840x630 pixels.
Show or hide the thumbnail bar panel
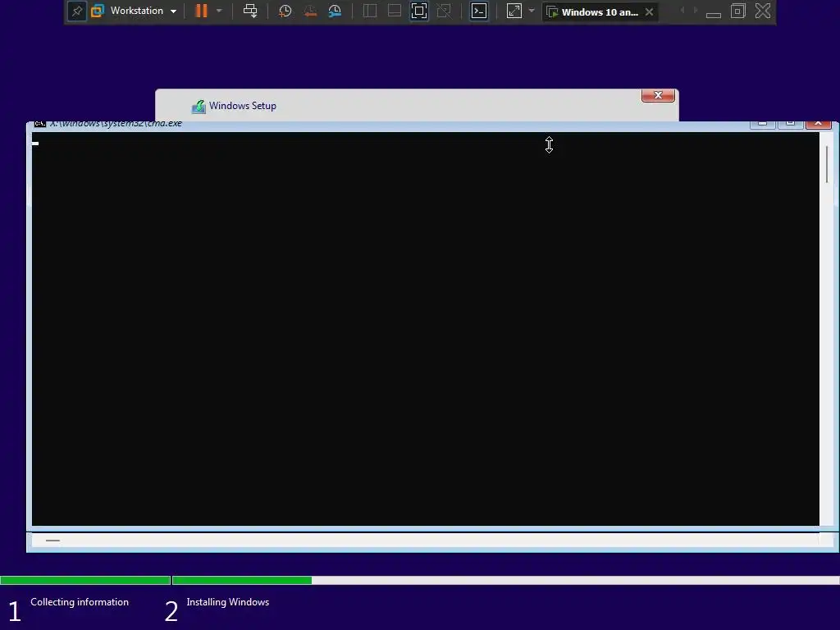click(395, 11)
